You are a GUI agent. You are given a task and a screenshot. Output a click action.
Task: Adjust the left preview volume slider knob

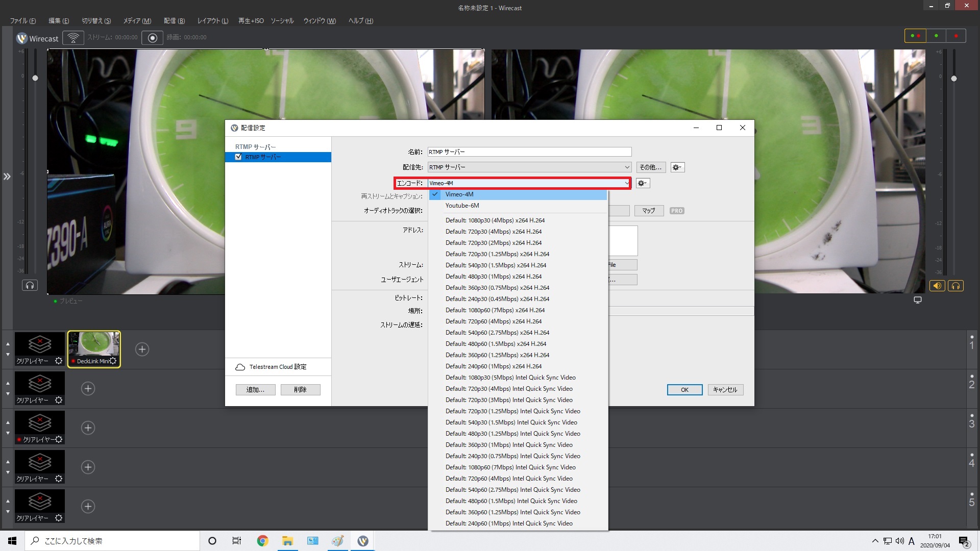35,78
